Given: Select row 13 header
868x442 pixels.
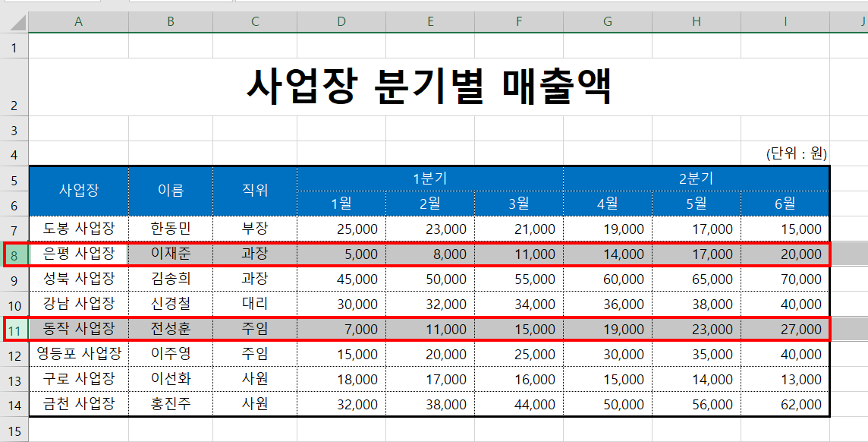Looking at the screenshot, I should [x=14, y=379].
